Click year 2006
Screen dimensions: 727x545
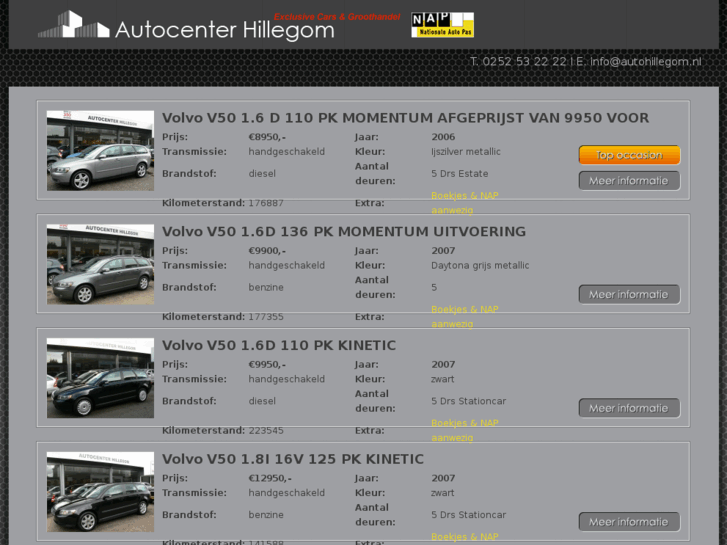443,137
